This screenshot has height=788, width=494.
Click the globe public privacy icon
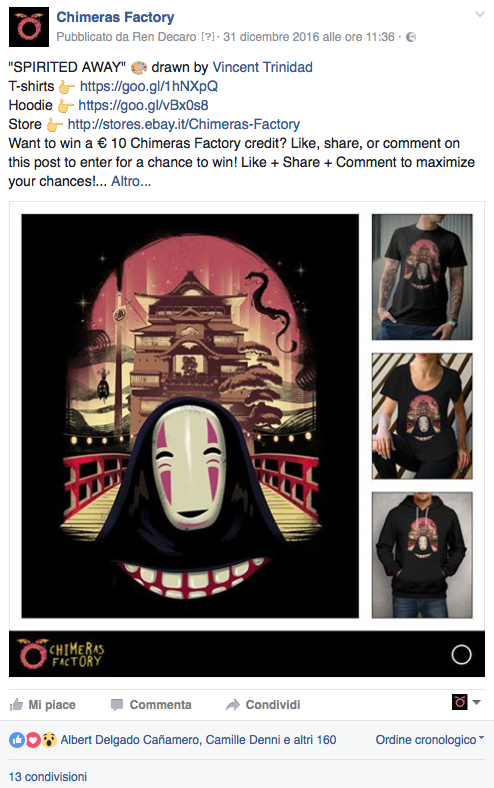click(x=411, y=37)
